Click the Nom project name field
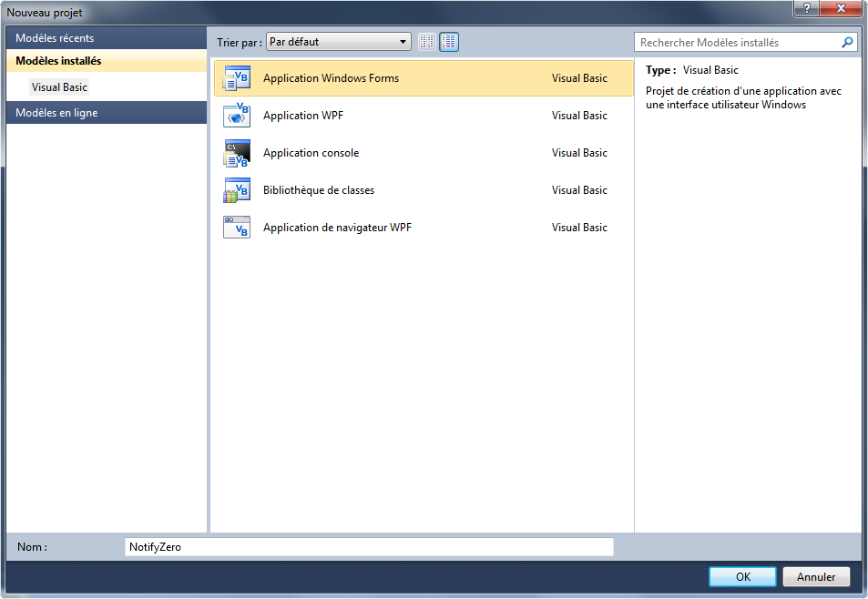The height and width of the screenshot is (599, 868). (369, 547)
